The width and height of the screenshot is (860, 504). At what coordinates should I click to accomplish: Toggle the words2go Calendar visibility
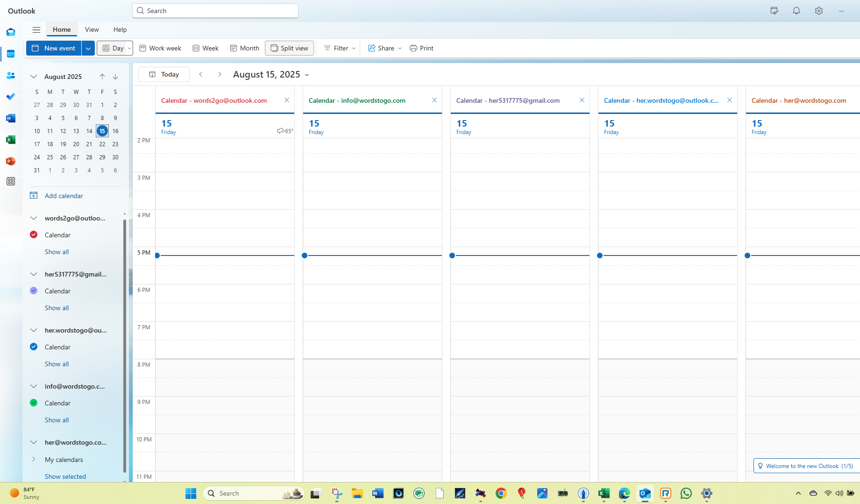(x=33, y=234)
